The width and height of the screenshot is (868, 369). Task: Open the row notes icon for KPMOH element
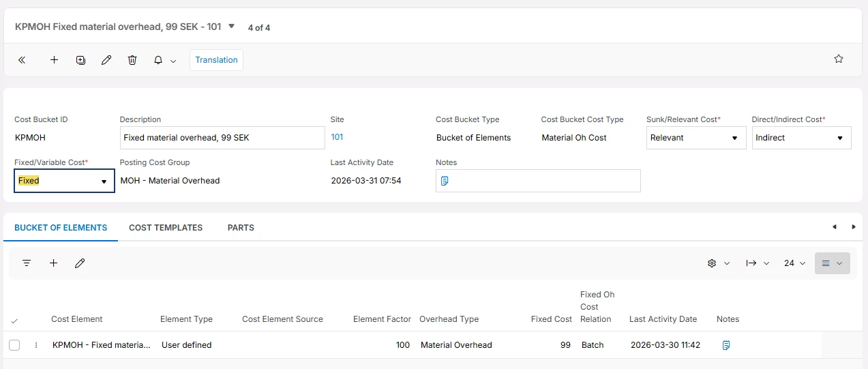726,345
